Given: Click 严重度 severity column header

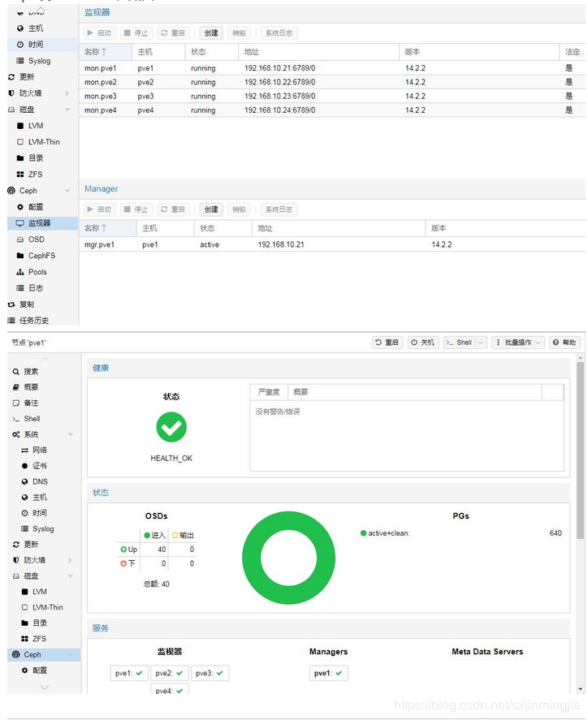Looking at the screenshot, I should coord(269,392).
